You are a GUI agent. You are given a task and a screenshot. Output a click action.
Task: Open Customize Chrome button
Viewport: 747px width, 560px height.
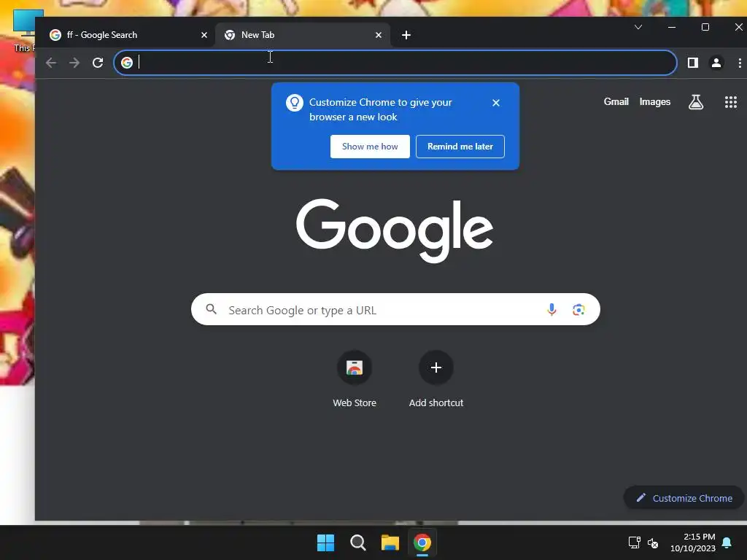point(684,498)
